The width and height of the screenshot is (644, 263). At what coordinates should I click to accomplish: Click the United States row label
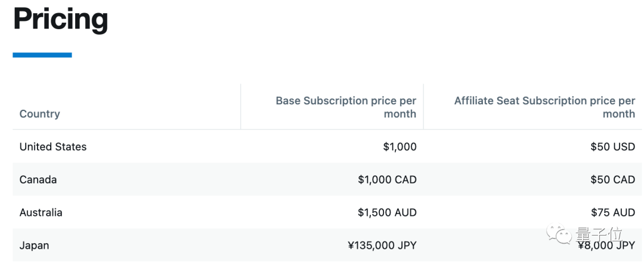point(53,147)
